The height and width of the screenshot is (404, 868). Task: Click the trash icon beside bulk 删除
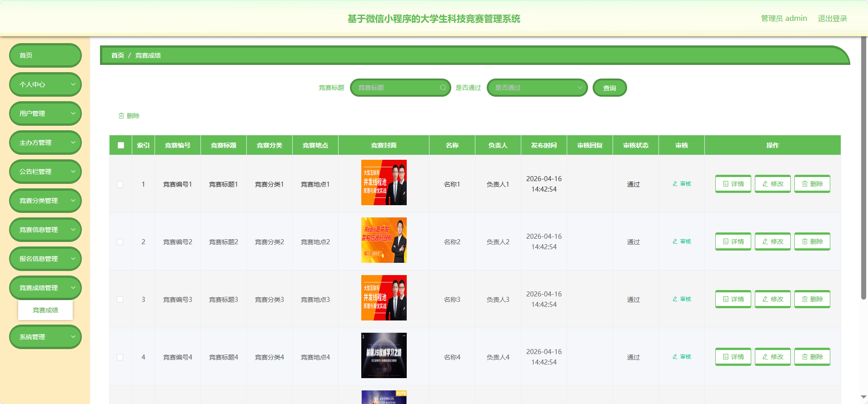tap(121, 116)
